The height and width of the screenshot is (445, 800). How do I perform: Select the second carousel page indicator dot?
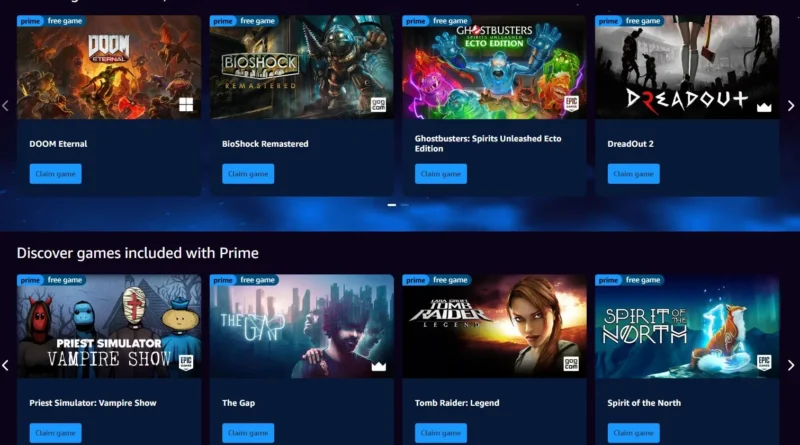pos(405,205)
